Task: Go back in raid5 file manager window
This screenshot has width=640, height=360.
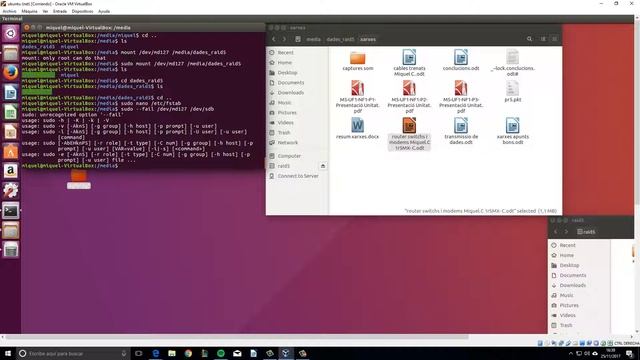Action: (556, 232)
